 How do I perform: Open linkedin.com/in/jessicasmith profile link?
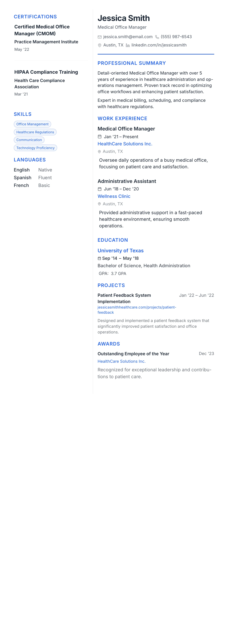pos(159,45)
